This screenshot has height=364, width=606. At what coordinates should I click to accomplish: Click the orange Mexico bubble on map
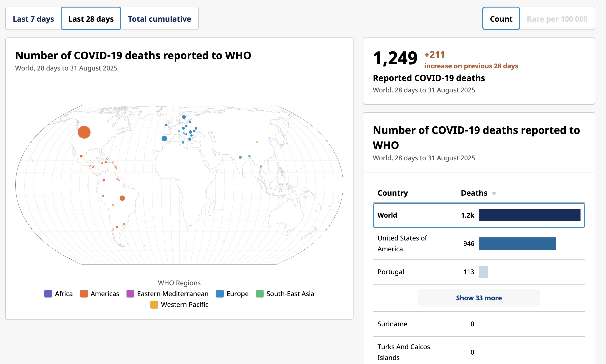(x=81, y=156)
